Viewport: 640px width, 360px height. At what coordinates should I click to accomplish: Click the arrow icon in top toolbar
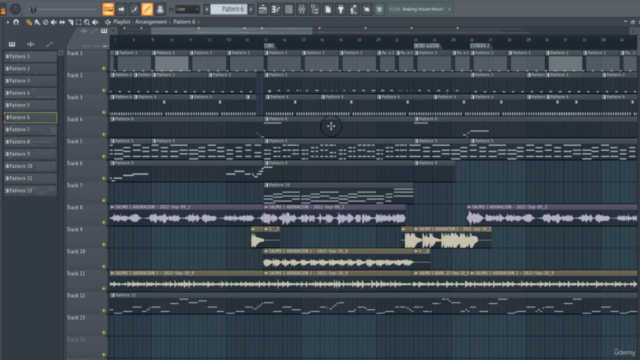coord(121,9)
